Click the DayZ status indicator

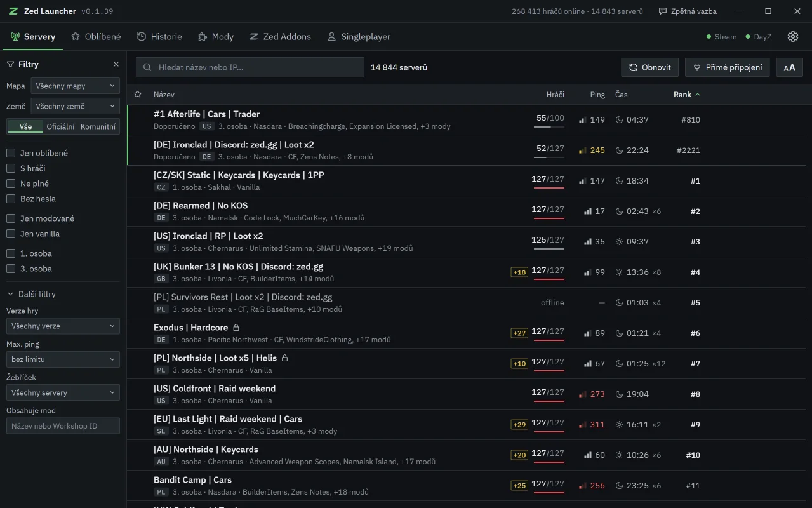point(759,37)
